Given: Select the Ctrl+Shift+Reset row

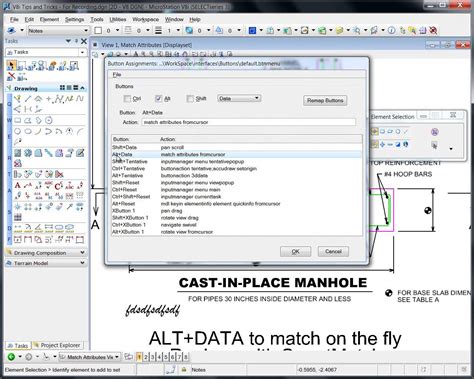Looking at the screenshot, I should (237, 197).
